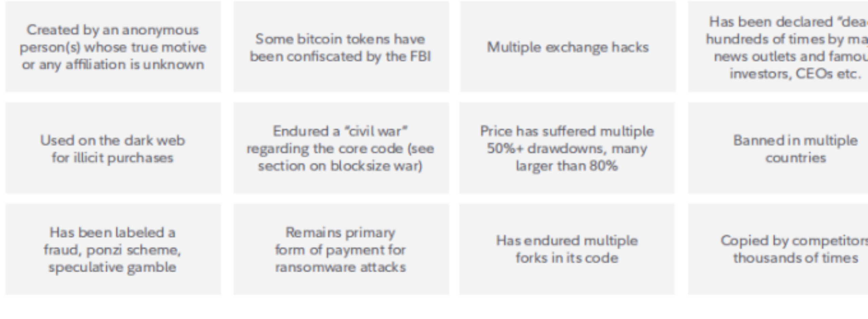Select the "Banned in multiple countries" card
The width and height of the screenshot is (868, 319).
778,148
